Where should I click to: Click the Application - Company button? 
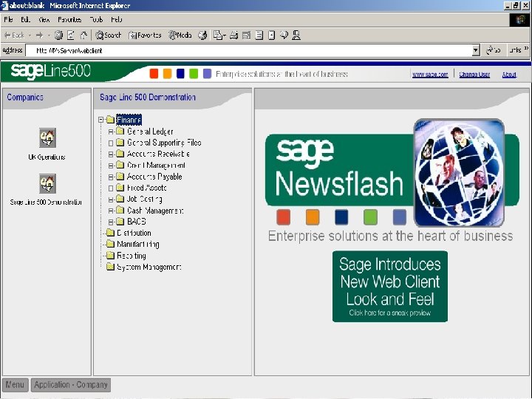[71, 385]
